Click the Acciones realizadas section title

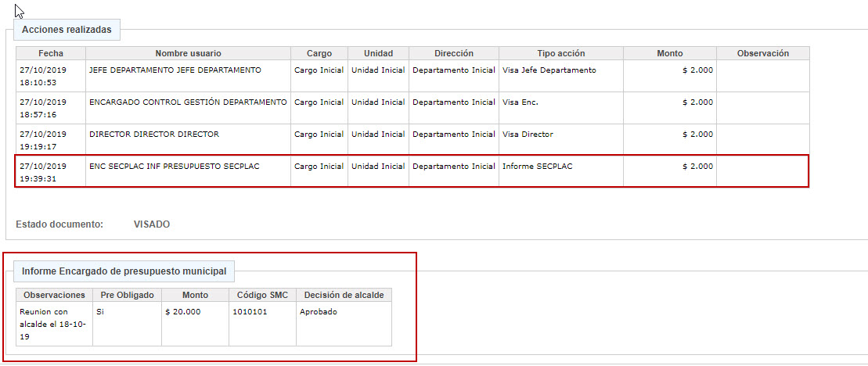tap(67, 30)
